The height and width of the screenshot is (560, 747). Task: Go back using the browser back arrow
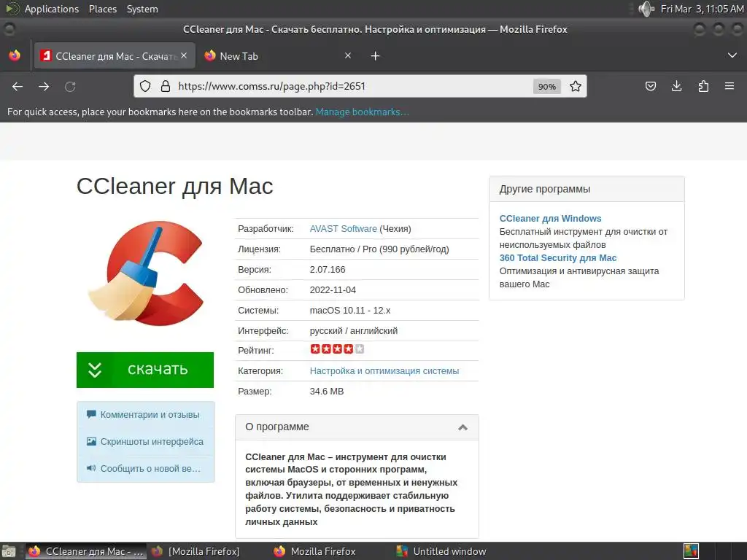pos(18,86)
